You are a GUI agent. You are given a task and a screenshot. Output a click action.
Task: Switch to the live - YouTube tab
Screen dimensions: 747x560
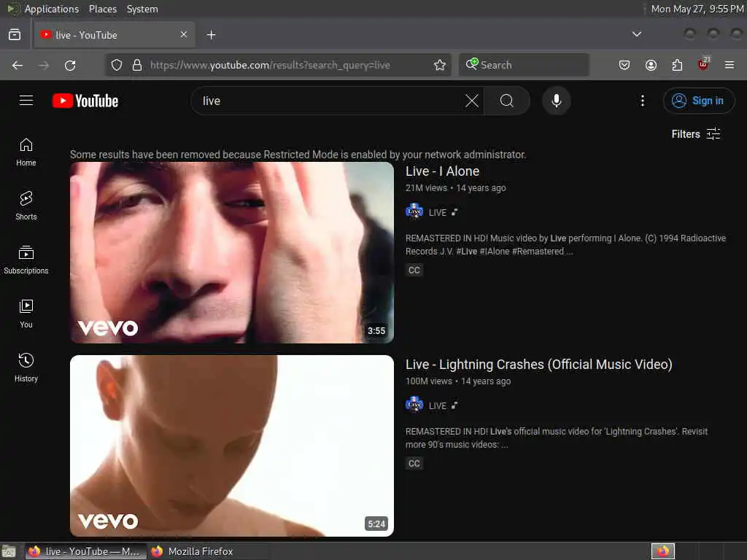115,35
